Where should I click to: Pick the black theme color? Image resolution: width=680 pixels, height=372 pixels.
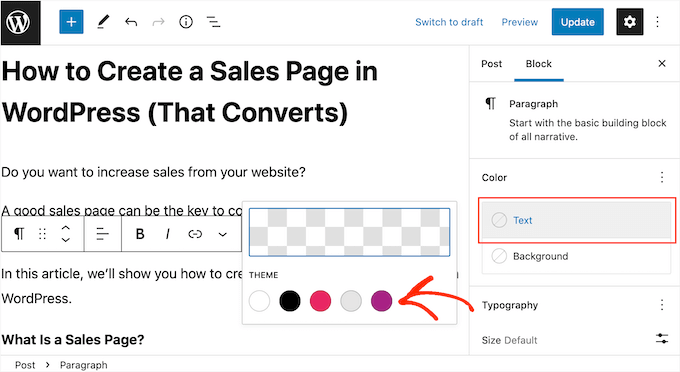[x=290, y=301]
